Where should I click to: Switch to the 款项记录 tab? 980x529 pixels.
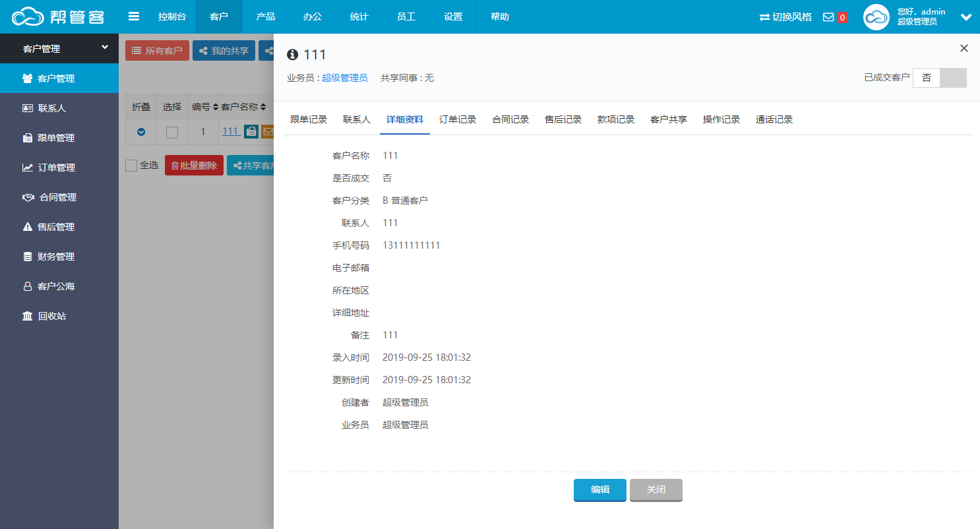tap(616, 120)
